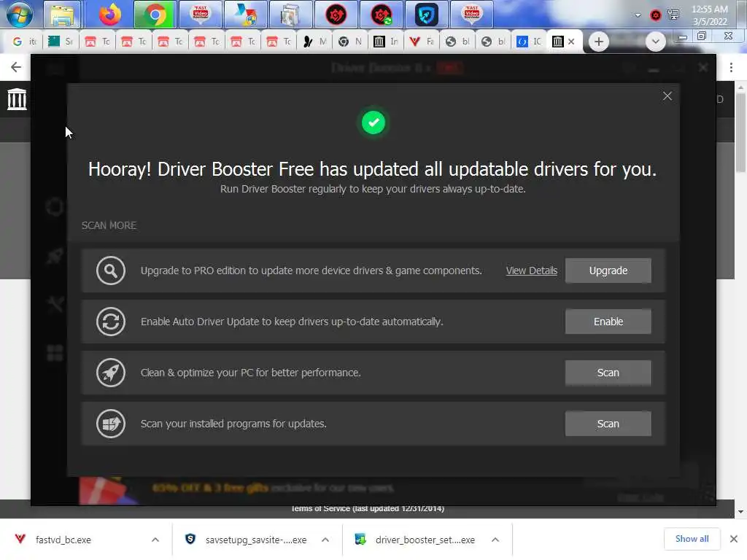Switch to the Google tab labeled 'it'
Screen dimensions: 747x560
point(24,42)
